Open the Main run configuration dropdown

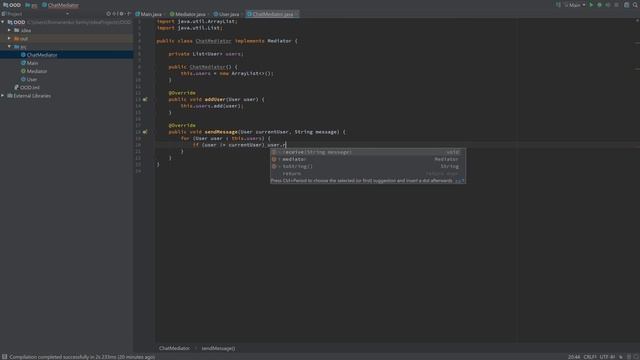coord(575,5)
